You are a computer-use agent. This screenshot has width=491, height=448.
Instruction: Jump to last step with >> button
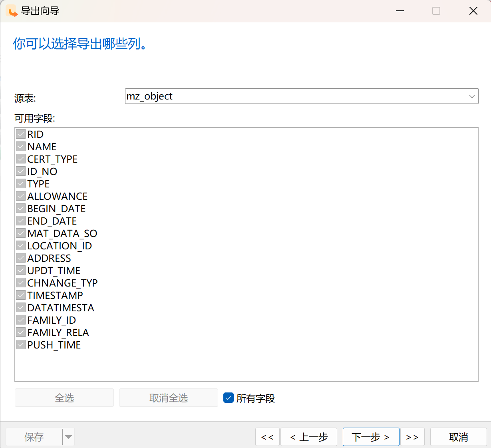coord(412,437)
